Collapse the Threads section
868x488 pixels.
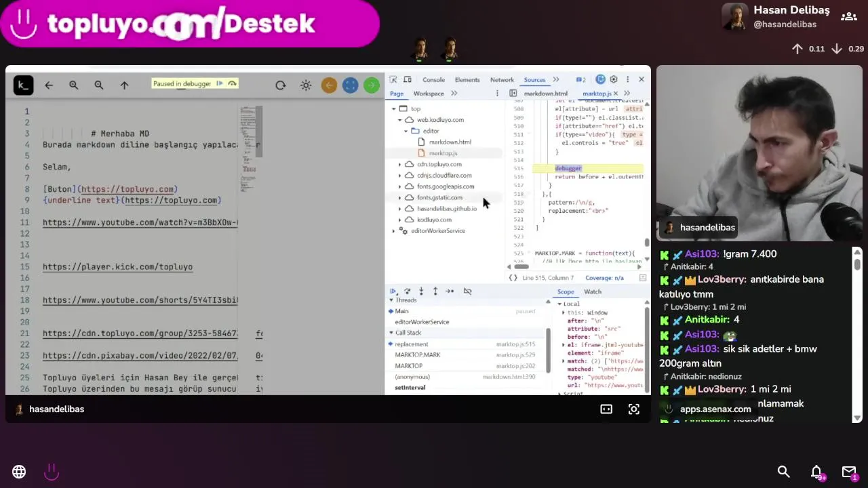(x=391, y=300)
